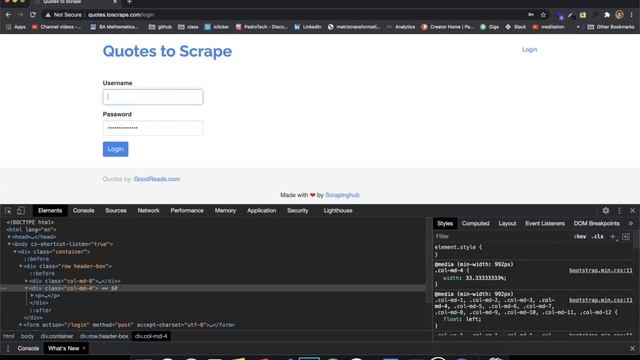Select body in the breadcrumb bar
This screenshot has width=640, height=360.
click(x=27, y=337)
